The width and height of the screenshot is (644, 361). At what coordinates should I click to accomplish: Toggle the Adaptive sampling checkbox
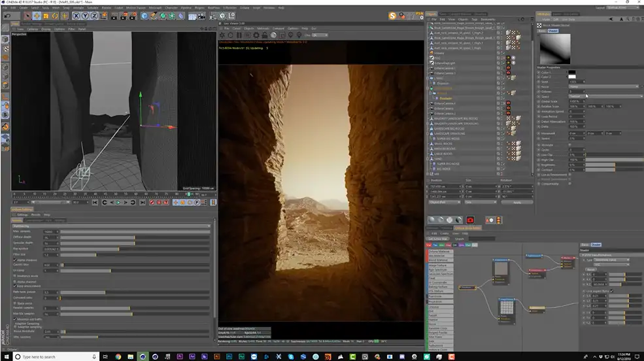15,327
